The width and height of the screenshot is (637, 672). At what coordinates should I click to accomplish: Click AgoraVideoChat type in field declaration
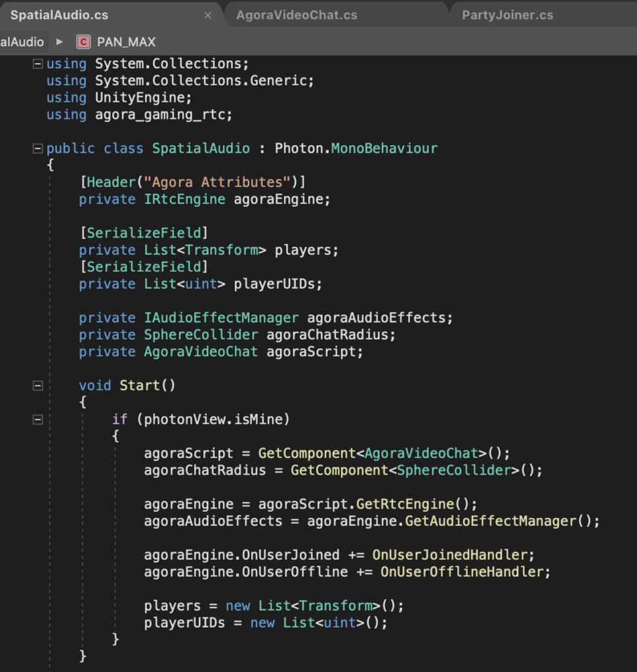tap(201, 352)
